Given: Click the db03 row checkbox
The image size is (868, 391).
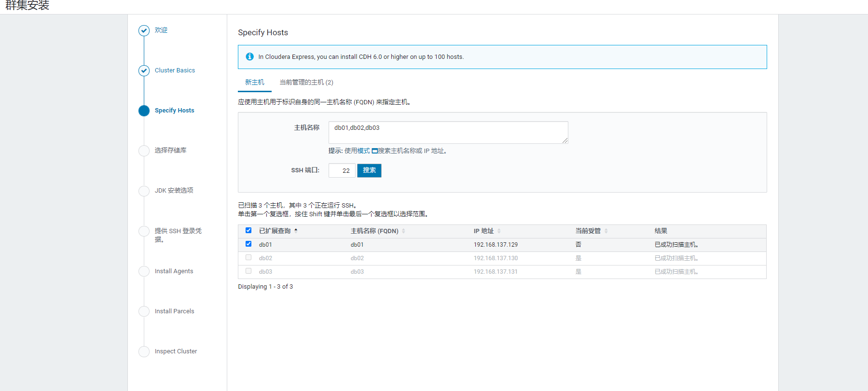Looking at the screenshot, I should pos(248,271).
